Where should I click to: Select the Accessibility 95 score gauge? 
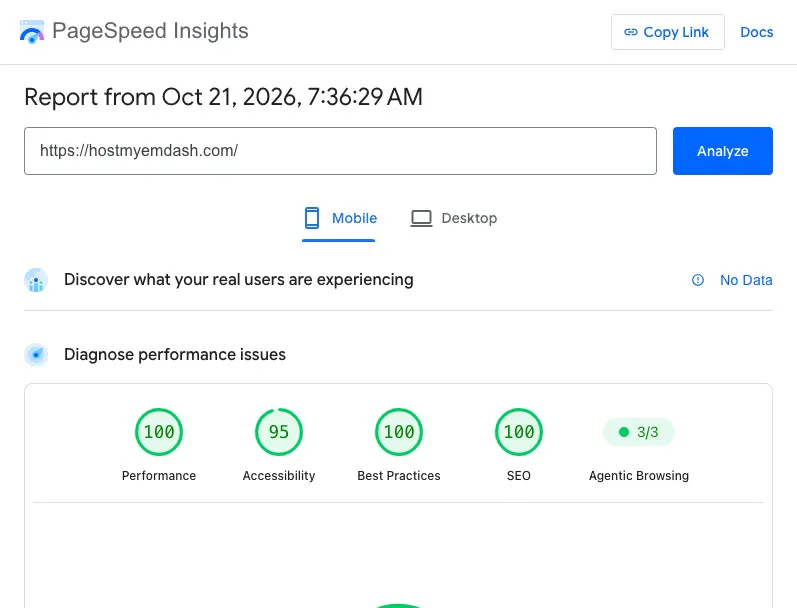[279, 432]
